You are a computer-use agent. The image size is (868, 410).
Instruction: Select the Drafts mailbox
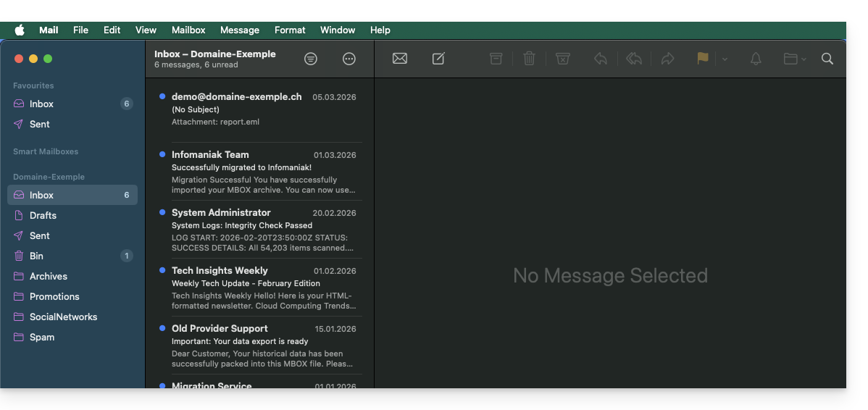pyautogui.click(x=43, y=215)
